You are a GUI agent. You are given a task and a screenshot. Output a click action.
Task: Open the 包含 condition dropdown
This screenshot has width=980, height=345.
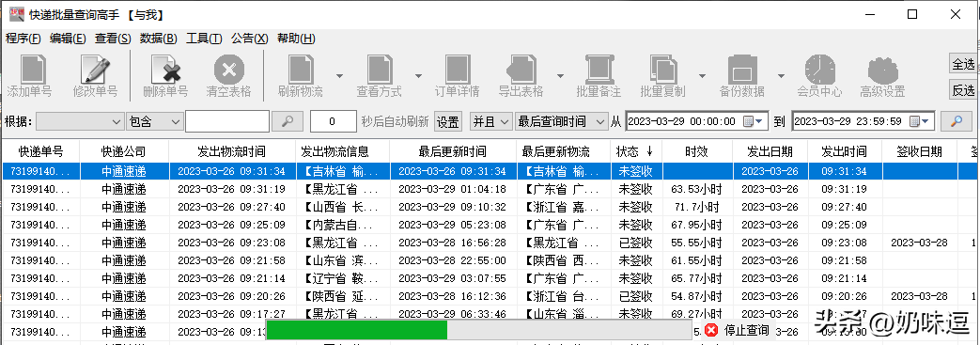[x=154, y=121]
